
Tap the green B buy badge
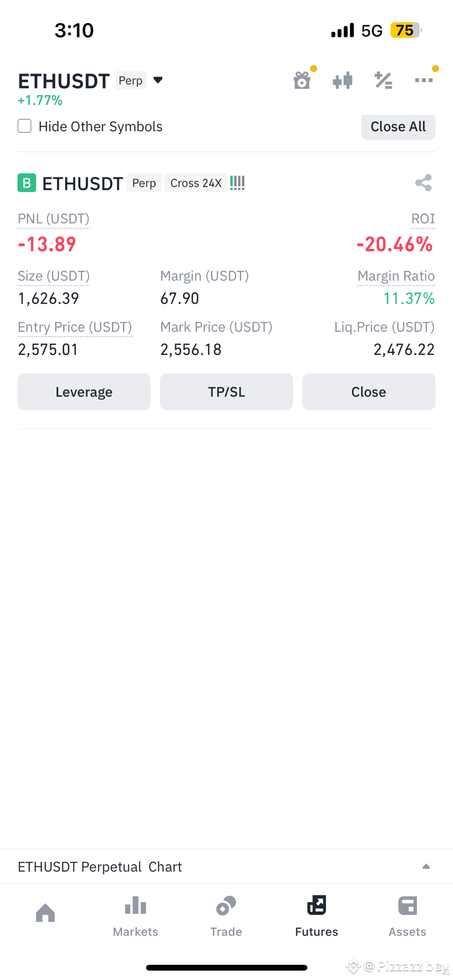(x=27, y=183)
